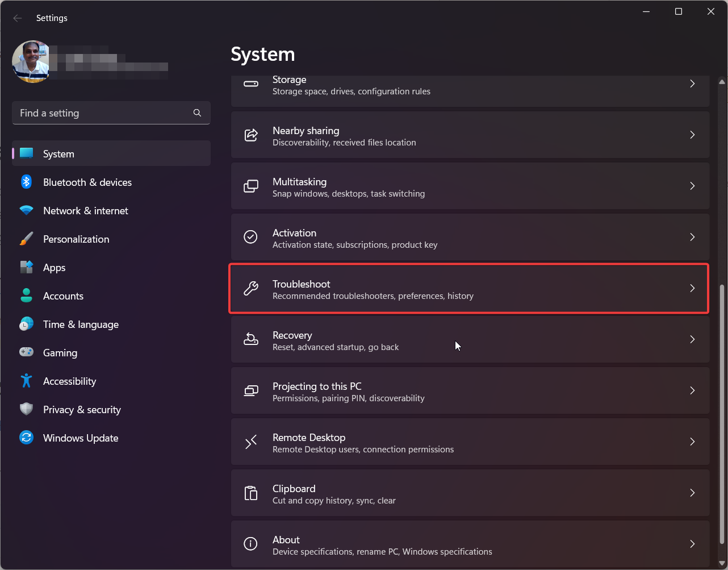Click 'Discoverability, received files location' text

(x=344, y=143)
